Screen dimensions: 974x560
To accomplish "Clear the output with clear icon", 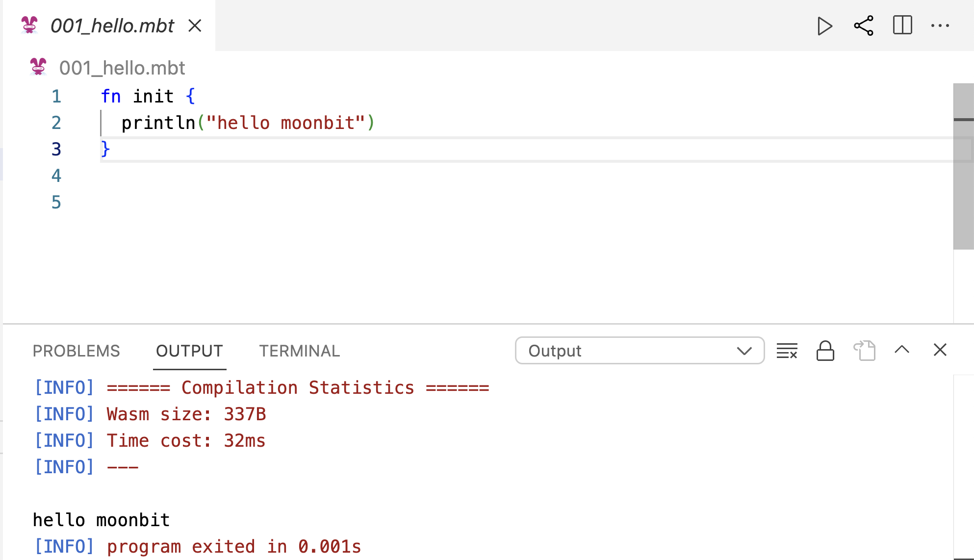I will pyautogui.click(x=787, y=351).
